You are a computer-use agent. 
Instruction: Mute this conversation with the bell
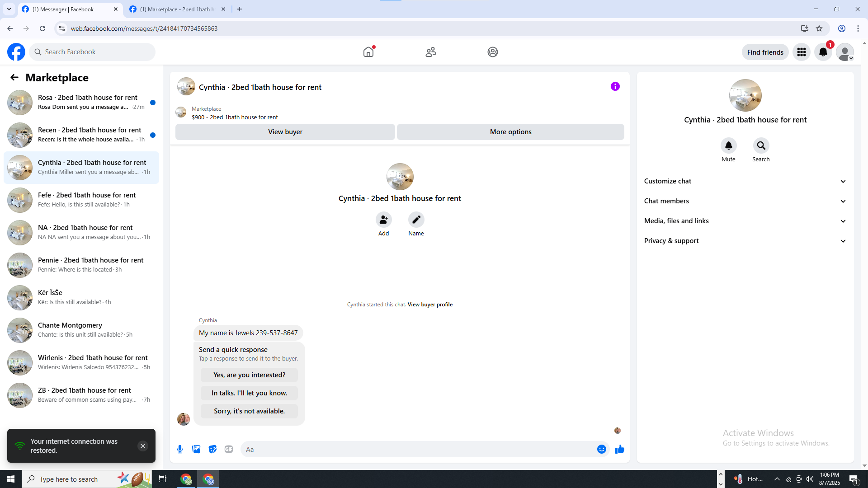point(728,146)
